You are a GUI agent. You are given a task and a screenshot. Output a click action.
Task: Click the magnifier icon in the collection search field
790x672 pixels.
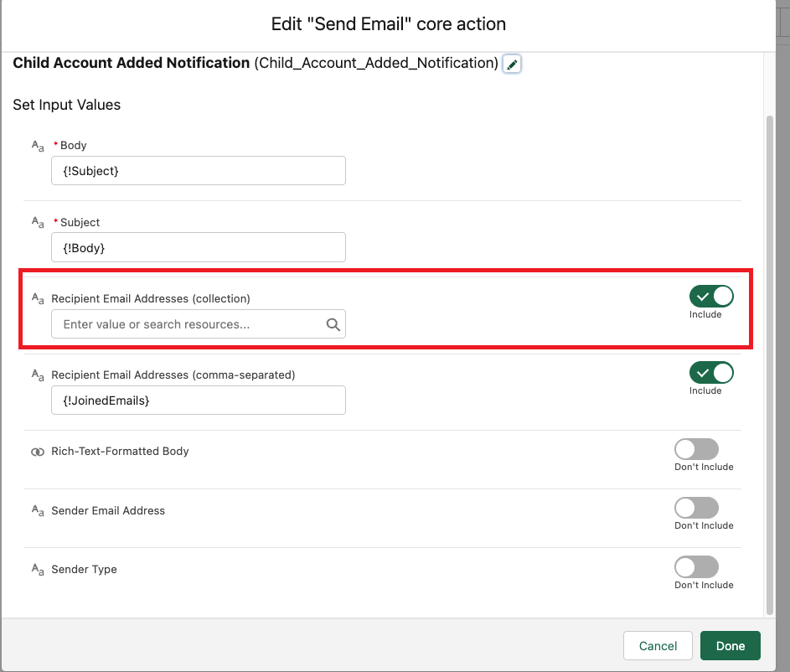coord(334,323)
